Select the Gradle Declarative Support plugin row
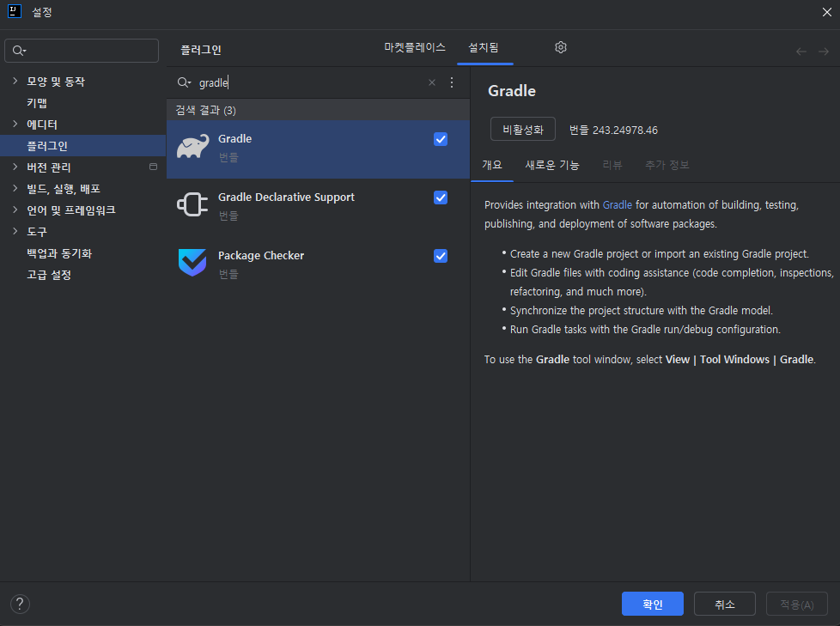Viewport: 840px width, 626px height. [318, 208]
